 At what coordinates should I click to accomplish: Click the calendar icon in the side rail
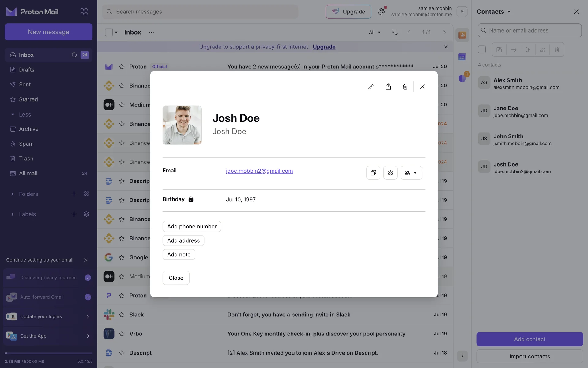tap(462, 57)
